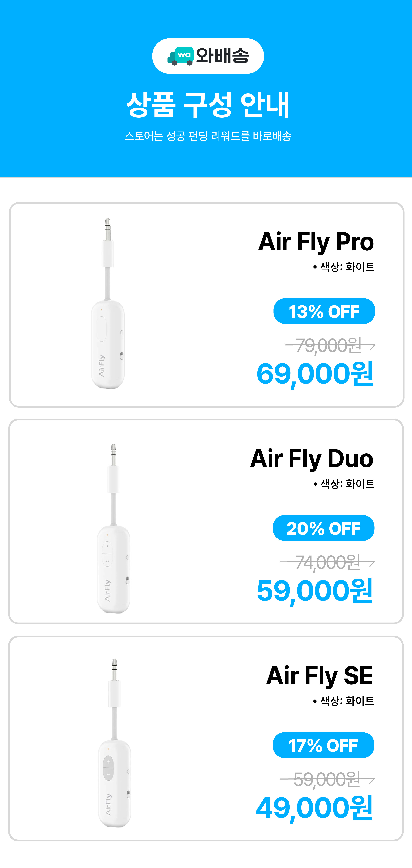
Task: Click the 69,000원 sale price
Action: click(x=315, y=373)
